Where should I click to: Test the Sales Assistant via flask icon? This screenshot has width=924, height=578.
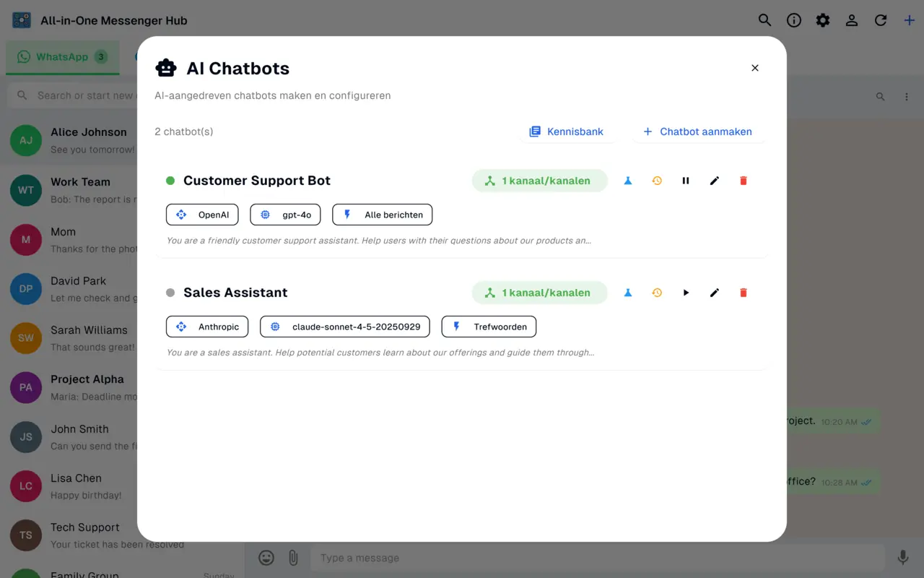628,293
